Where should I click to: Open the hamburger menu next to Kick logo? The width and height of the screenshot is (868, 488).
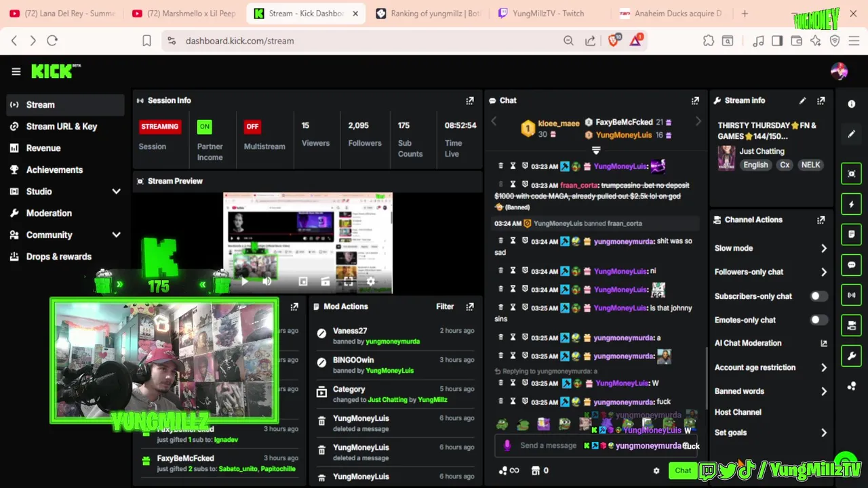point(16,71)
